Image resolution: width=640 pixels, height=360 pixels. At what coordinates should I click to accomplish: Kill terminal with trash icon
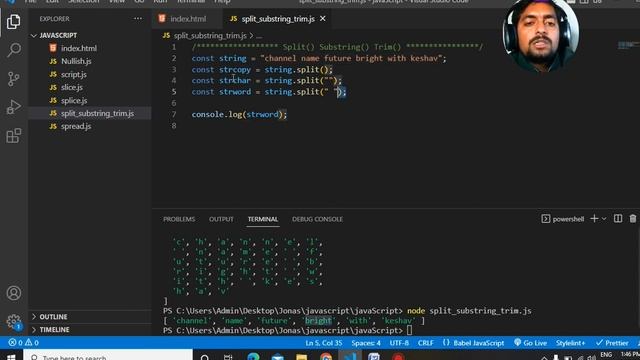tap(633, 219)
